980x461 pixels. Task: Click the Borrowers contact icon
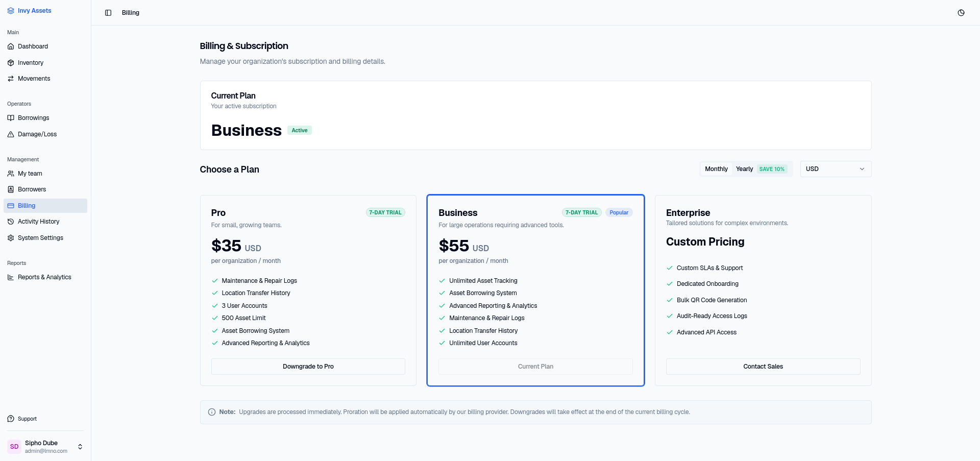pos(11,189)
